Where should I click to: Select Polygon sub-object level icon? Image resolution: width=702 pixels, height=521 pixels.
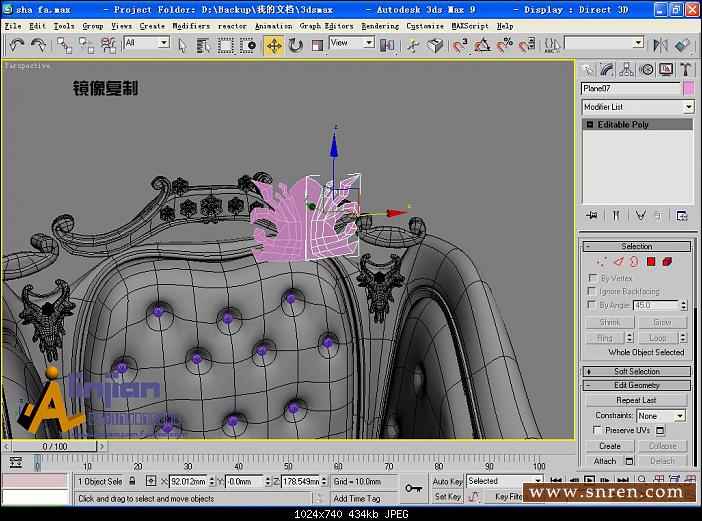(651, 262)
